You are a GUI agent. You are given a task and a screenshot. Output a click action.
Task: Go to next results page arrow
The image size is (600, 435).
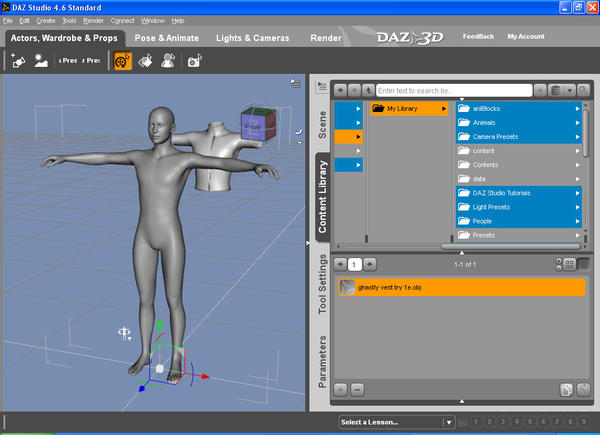click(x=370, y=264)
